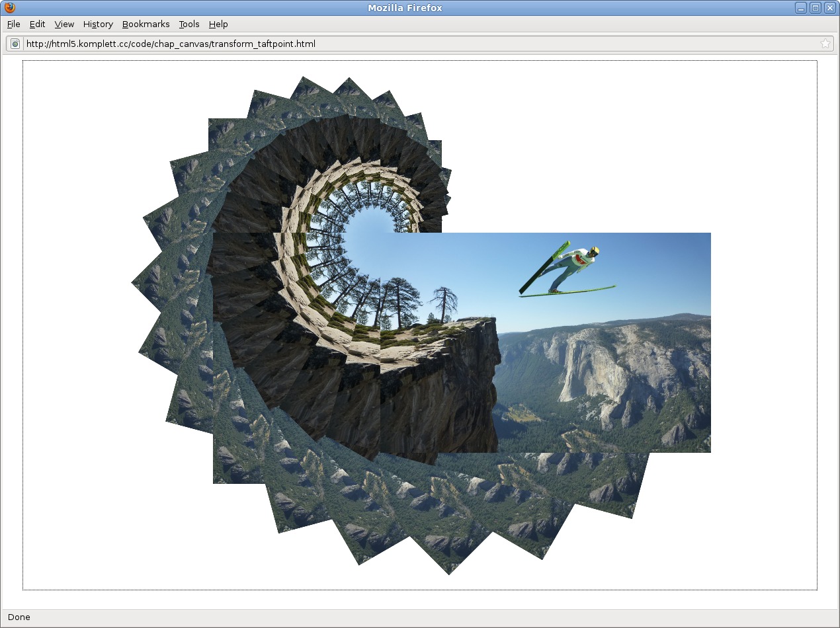The width and height of the screenshot is (840, 628).
Task: Open the History menu
Action: [98, 24]
